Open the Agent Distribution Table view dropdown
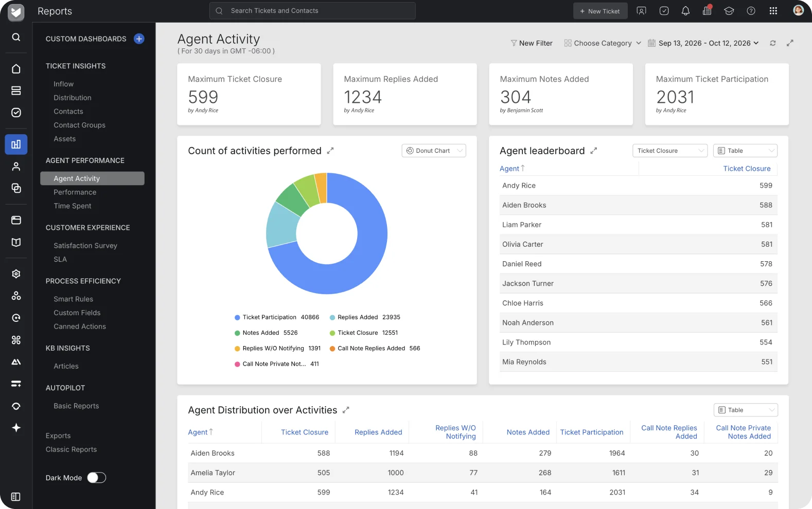 point(746,410)
